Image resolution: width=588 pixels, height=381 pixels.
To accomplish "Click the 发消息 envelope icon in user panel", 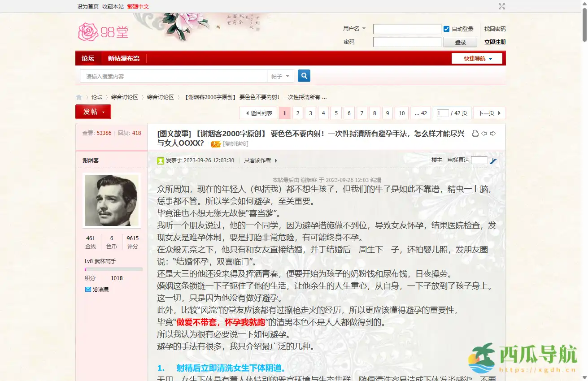I will (88, 289).
